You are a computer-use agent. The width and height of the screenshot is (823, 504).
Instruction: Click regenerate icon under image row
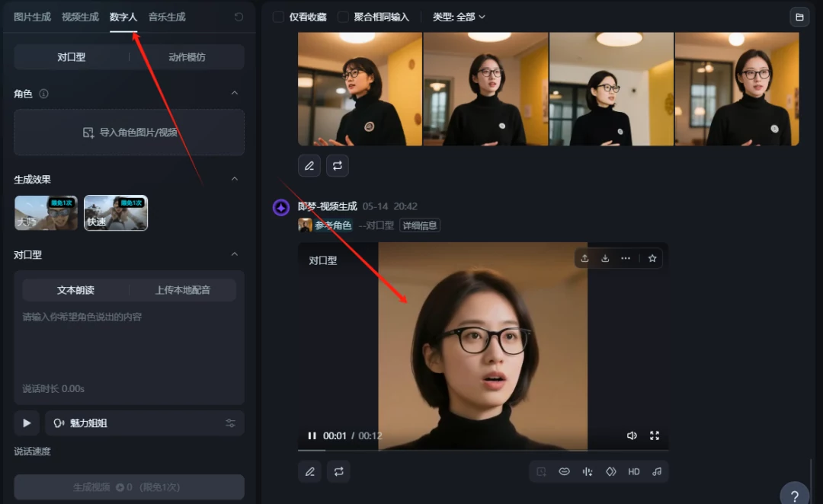(x=338, y=166)
